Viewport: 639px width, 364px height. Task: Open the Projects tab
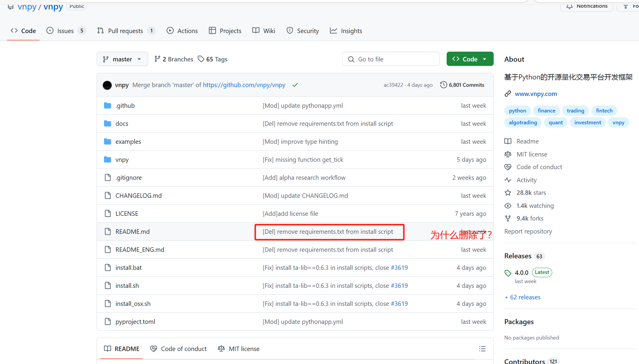[x=225, y=31]
